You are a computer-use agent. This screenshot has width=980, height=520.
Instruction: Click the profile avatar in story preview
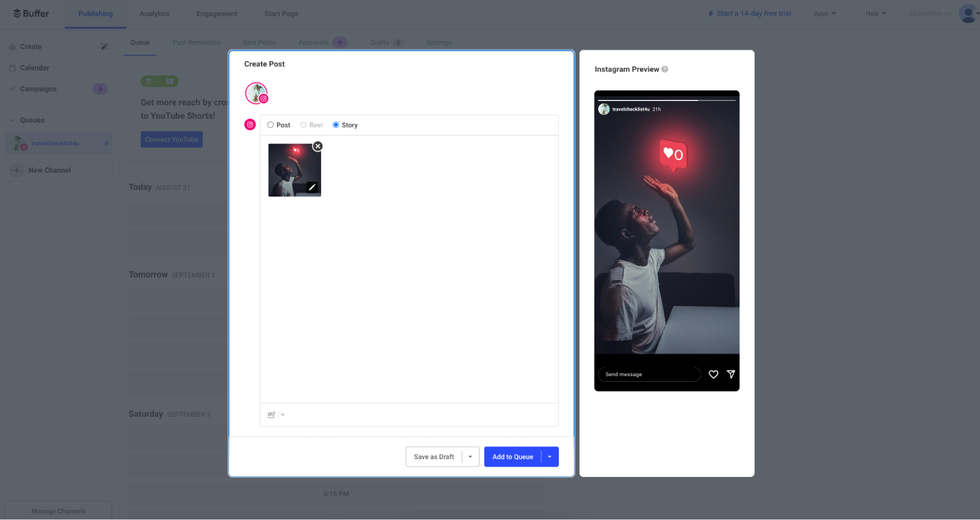604,109
